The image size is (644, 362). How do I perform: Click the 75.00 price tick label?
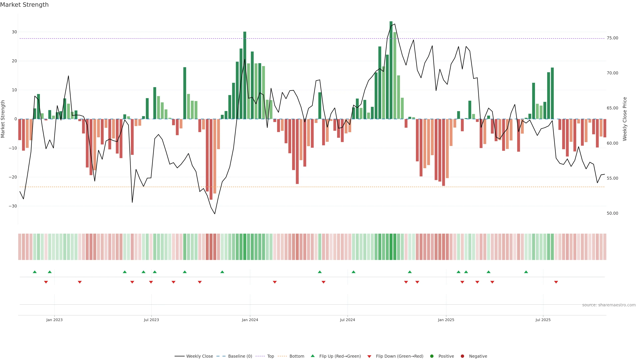tap(612, 38)
